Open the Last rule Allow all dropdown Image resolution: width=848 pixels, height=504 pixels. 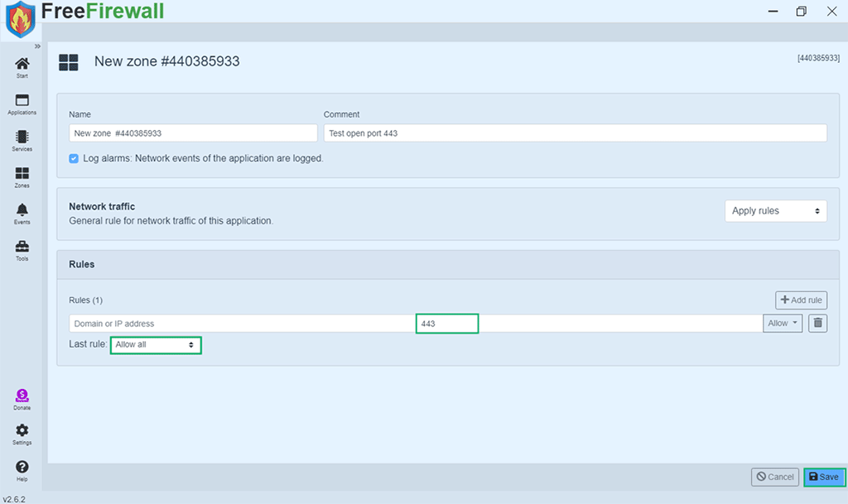tap(156, 344)
